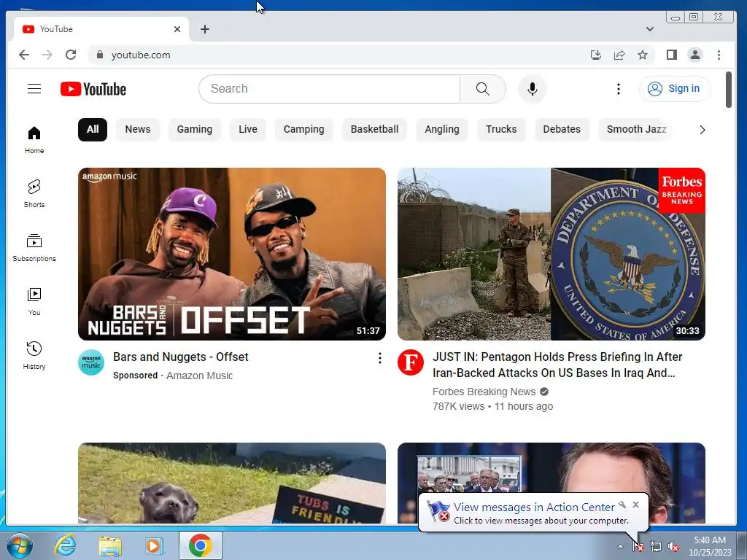Click the network tray icon
Screen dimensions: 747x560
tap(656, 547)
